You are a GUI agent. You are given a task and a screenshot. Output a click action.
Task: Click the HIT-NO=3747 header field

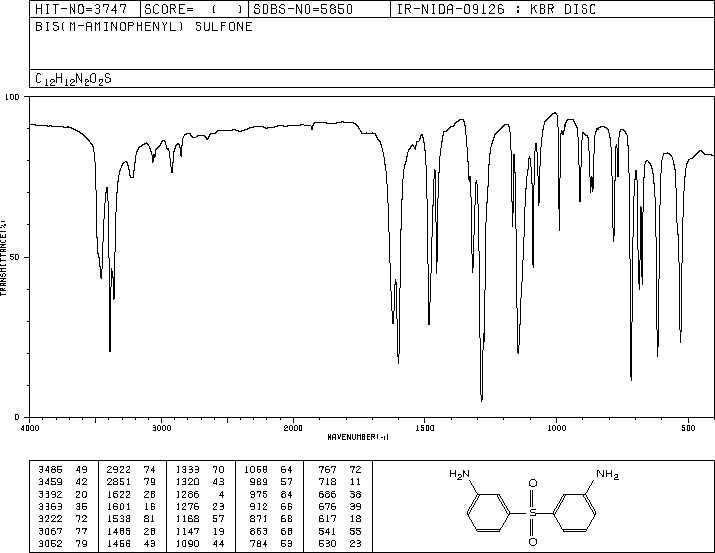(x=81, y=9)
